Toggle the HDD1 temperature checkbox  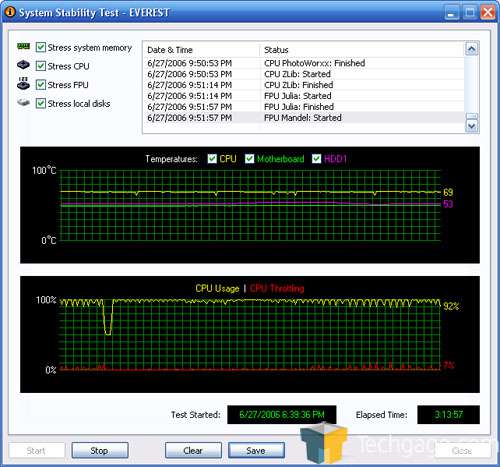click(316, 159)
